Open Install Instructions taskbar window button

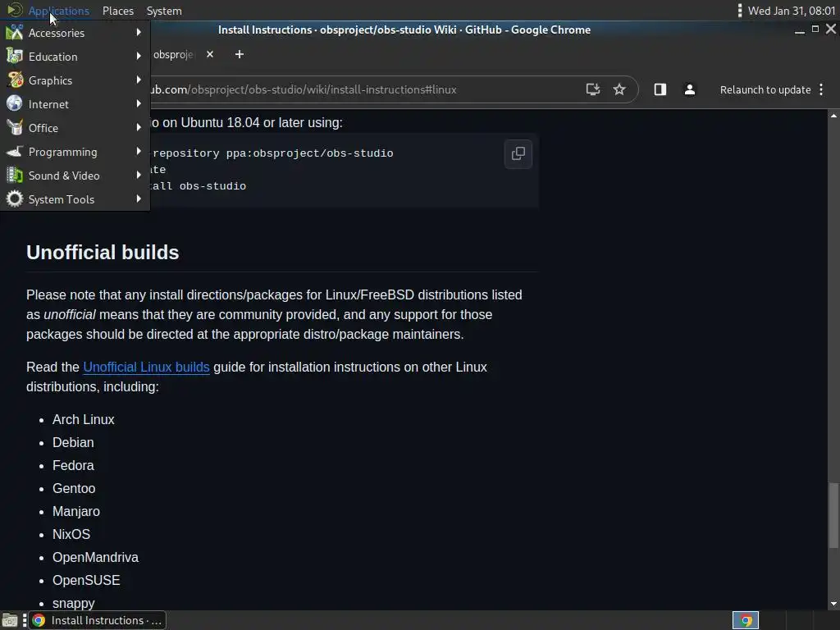coord(97,620)
